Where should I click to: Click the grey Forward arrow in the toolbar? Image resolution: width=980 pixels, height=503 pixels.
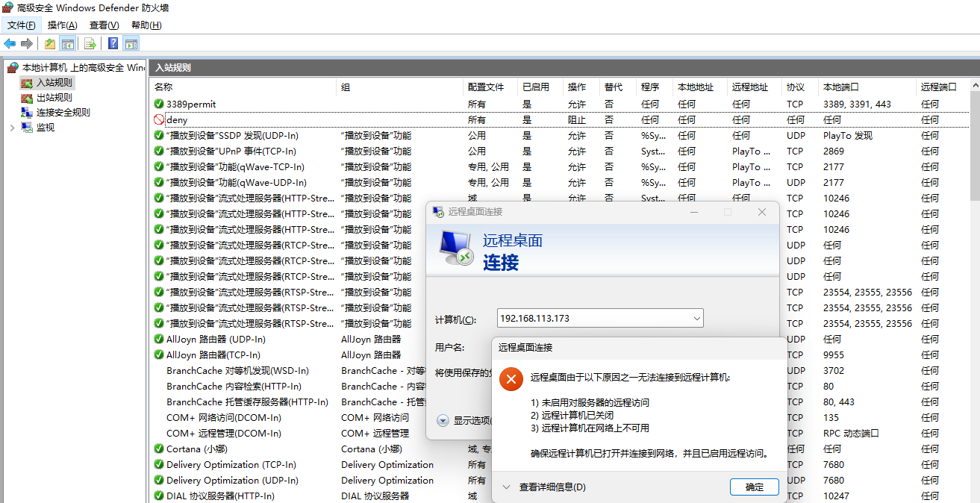click(27, 43)
